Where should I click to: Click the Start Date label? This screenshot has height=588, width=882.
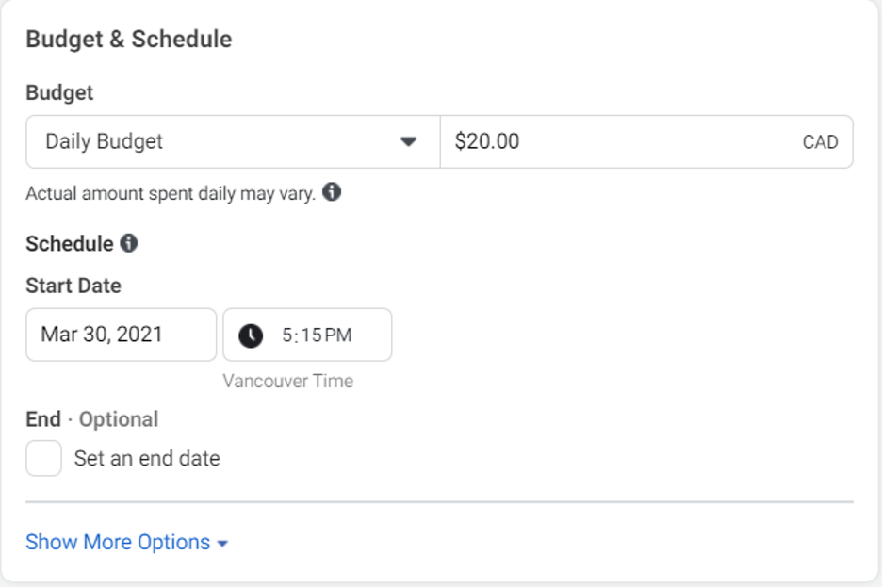click(73, 286)
